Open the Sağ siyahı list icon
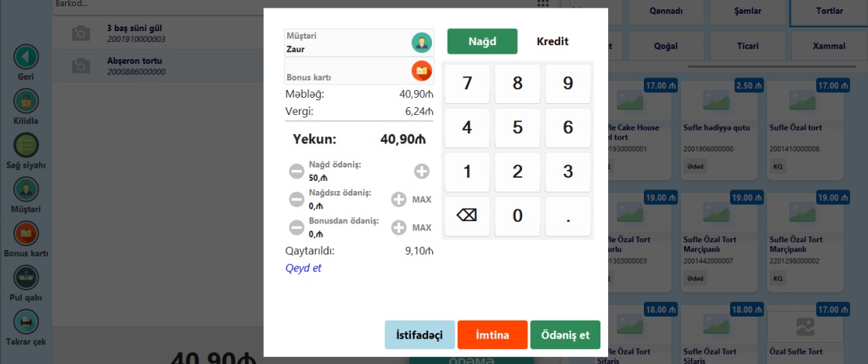The image size is (868, 364). click(26, 145)
